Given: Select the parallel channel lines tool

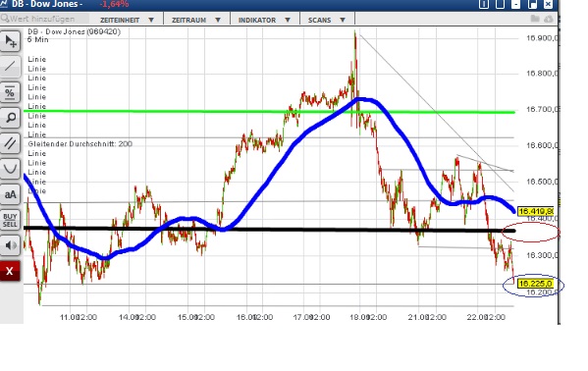Looking at the screenshot, I should pos(10,143).
